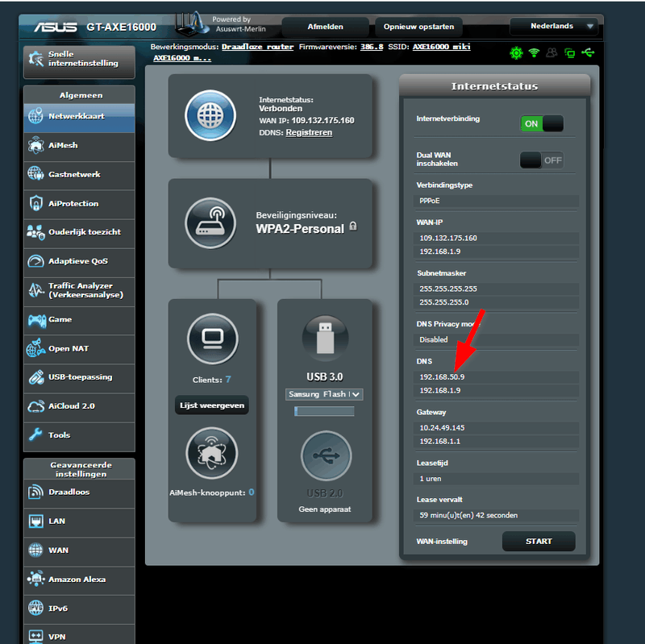Image resolution: width=645 pixels, height=644 pixels.
Task: Expand the Samsung Flash USB device dropdown
Action: pyautogui.click(x=324, y=394)
